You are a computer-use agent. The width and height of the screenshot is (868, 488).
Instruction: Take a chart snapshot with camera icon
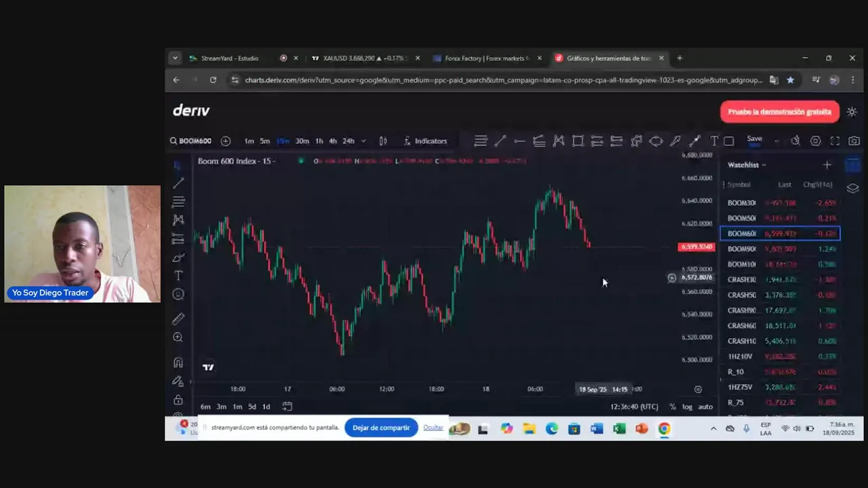[854, 141]
